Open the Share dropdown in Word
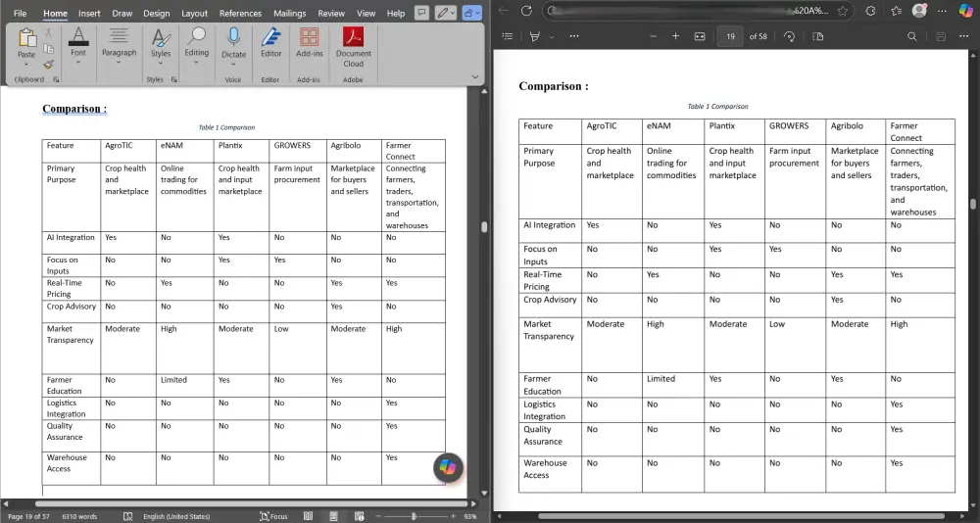 472,13
